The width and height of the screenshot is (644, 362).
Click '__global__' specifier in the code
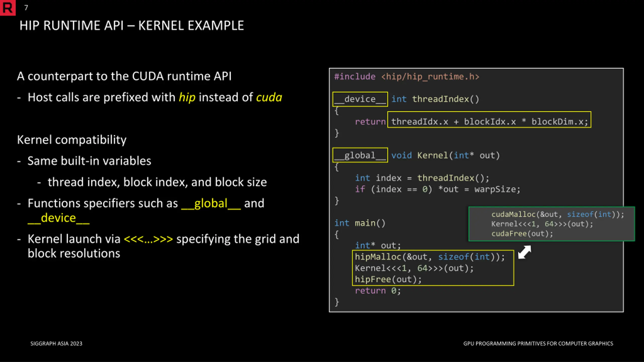[360, 155]
